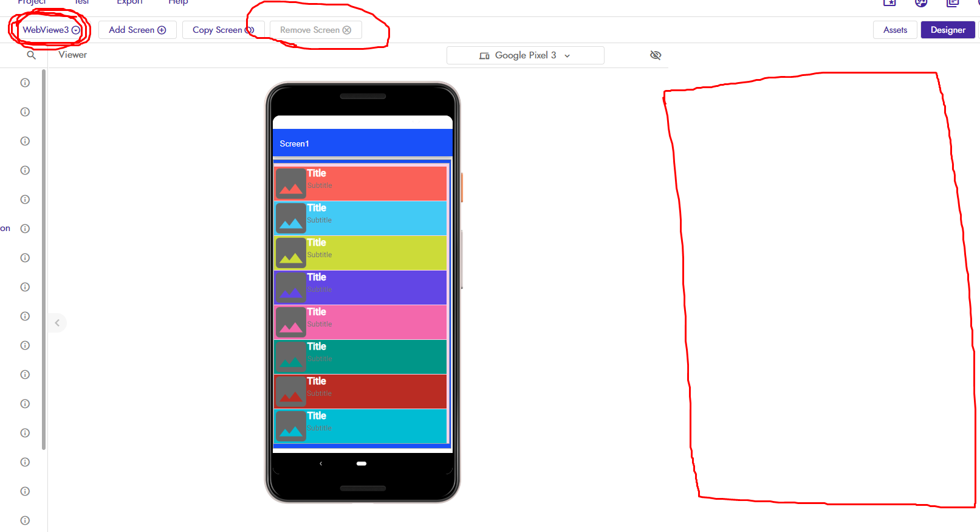
Task: Click the palette search magnifier icon
Action: click(31, 55)
